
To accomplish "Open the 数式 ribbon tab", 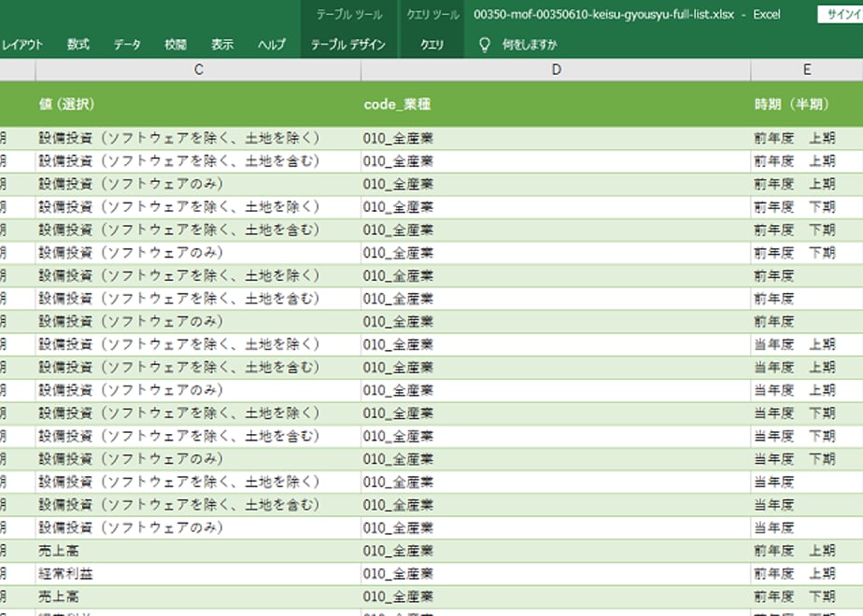I will (78, 45).
